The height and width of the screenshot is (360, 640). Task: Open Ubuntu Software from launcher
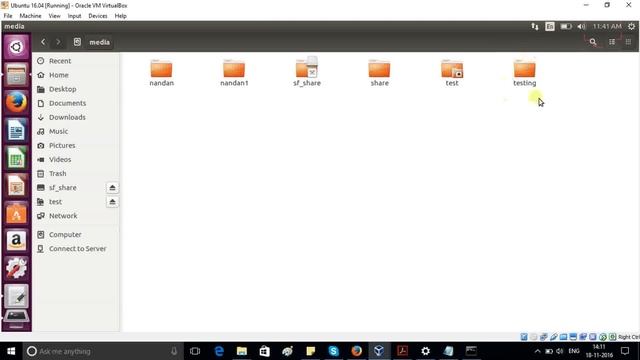[16, 213]
